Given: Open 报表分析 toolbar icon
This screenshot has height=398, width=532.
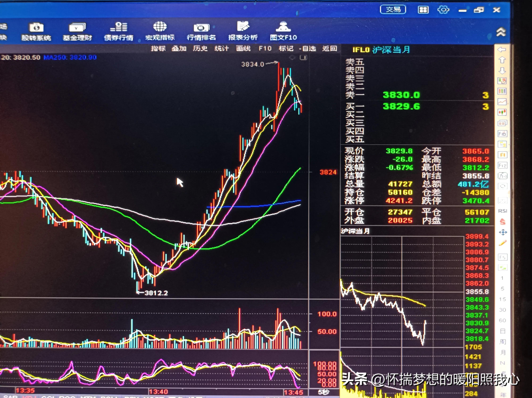Looking at the screenshot, I should pyautogui.click(x=243, y=31).
